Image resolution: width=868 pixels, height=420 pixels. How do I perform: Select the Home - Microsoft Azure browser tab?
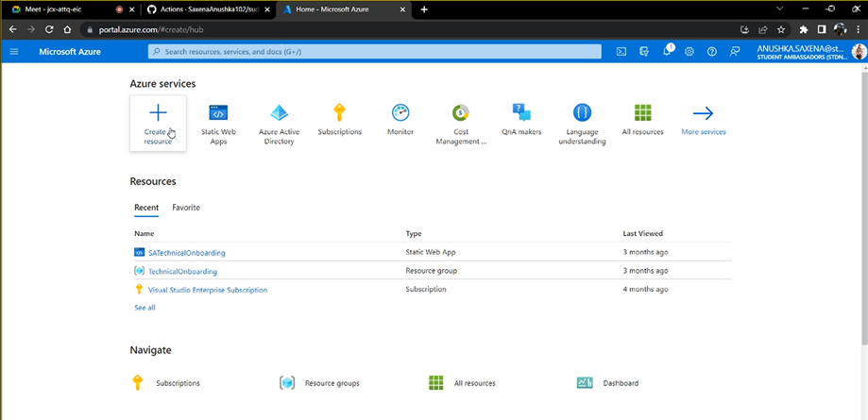click(x=344, y=9)
